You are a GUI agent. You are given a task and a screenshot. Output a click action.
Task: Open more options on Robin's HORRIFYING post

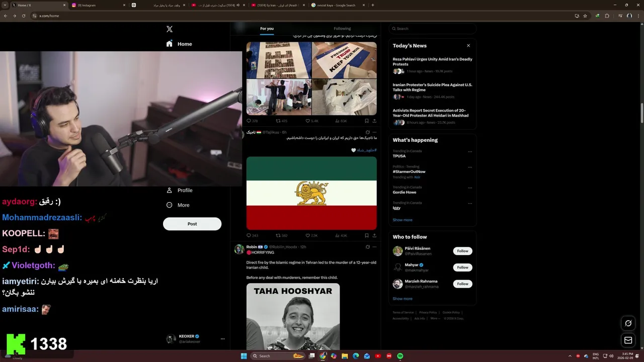[x=374, y=247]
